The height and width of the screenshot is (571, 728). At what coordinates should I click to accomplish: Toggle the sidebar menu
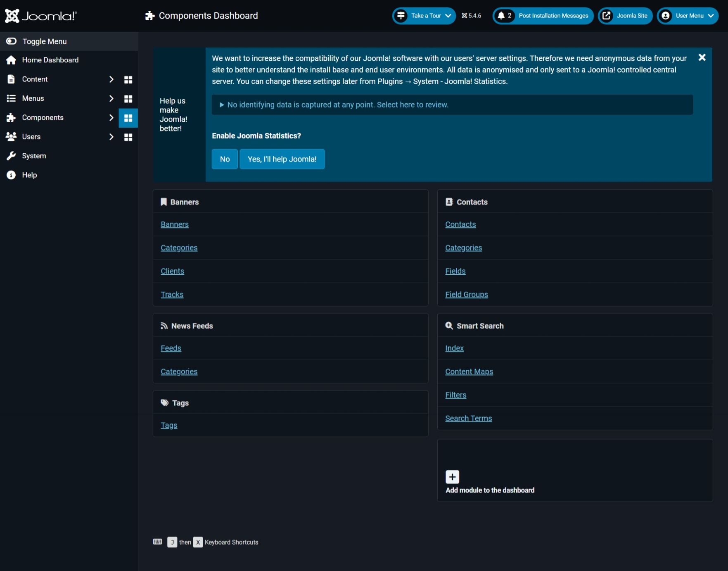(69, 41)
